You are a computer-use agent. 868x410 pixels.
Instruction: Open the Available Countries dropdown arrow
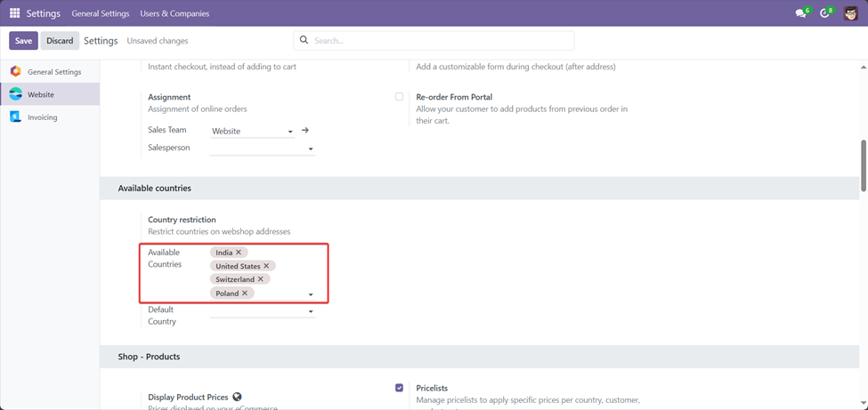(x=311, y=294)
